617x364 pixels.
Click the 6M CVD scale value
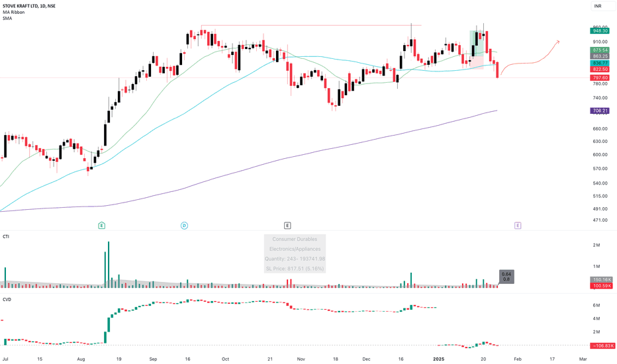point(596,305)
